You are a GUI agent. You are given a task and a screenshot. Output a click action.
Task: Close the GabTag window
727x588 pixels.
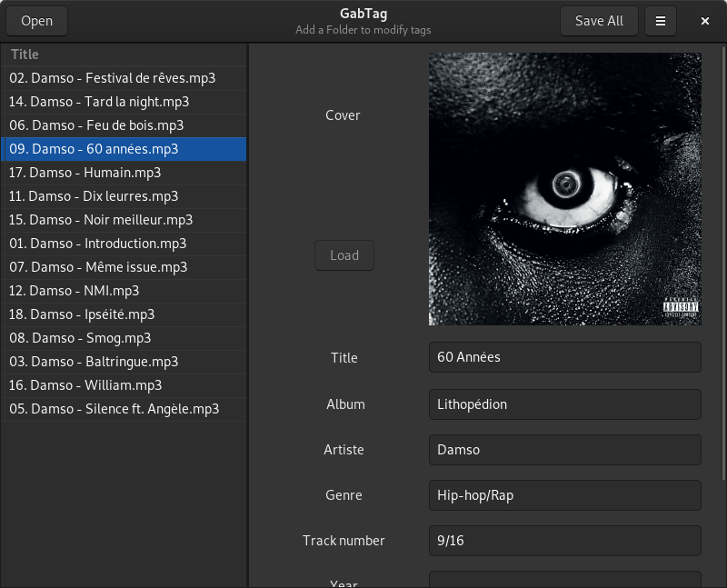pos(705,21)
